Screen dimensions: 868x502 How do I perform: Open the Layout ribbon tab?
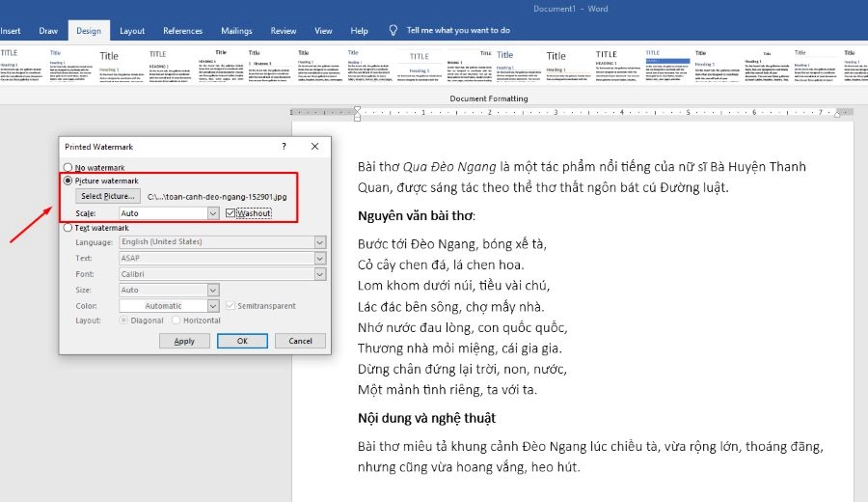[132, 31]
